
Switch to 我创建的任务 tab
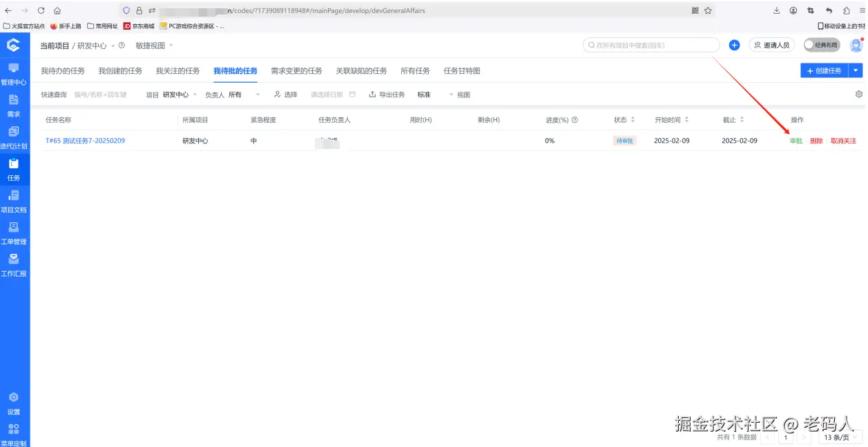point(120,71)
